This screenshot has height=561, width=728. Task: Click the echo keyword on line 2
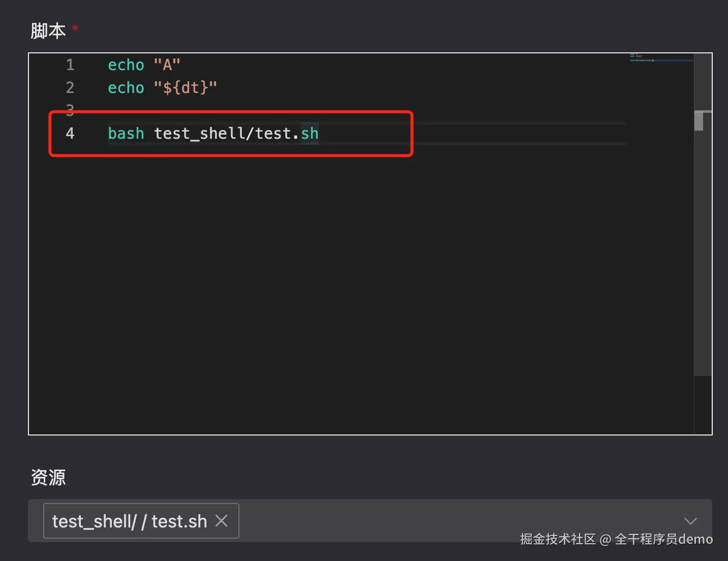(126, 88)
